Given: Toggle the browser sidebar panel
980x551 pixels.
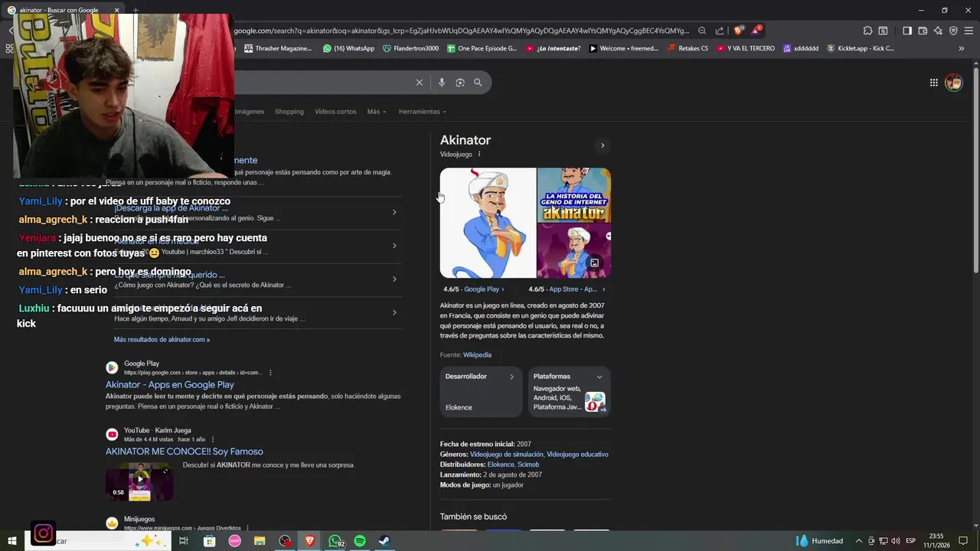Looking at the screenshot, I should click(907, 31).
